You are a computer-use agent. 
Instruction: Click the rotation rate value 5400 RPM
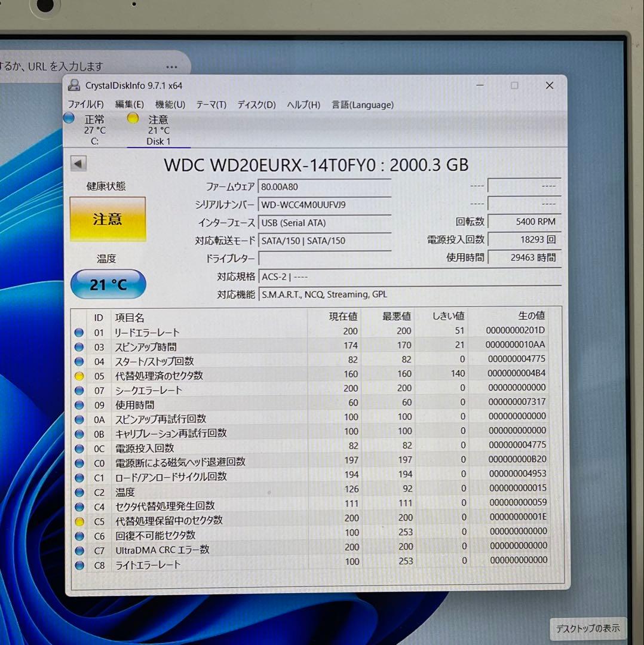(525, 222)
